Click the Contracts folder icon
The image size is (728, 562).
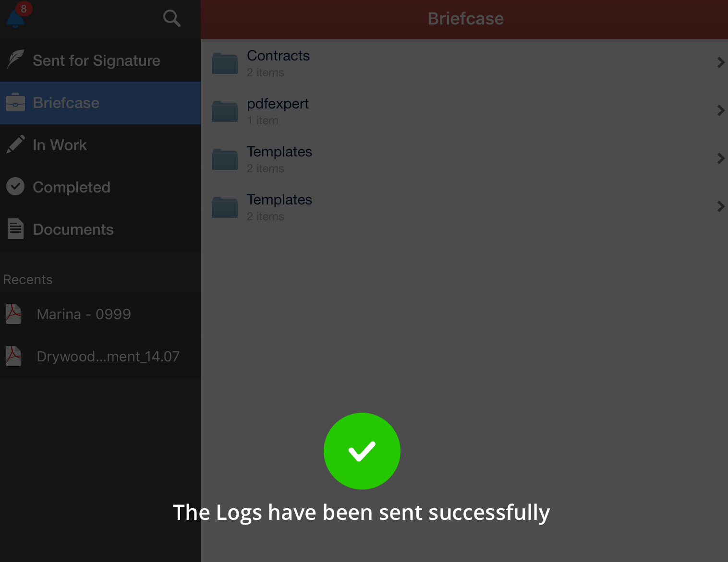(225, 63)
